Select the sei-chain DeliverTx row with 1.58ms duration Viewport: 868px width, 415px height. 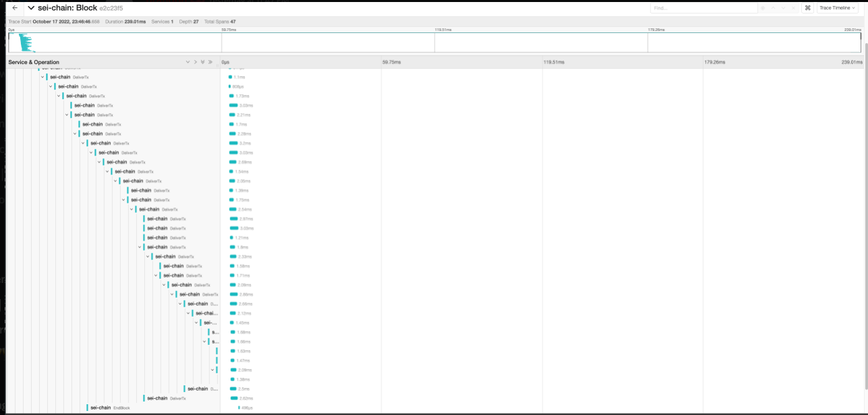click(x=183, y=265)
